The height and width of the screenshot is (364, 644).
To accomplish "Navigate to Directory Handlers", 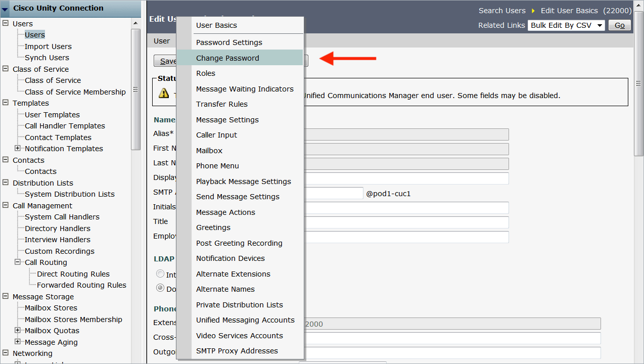I will [x=58, y=228].
